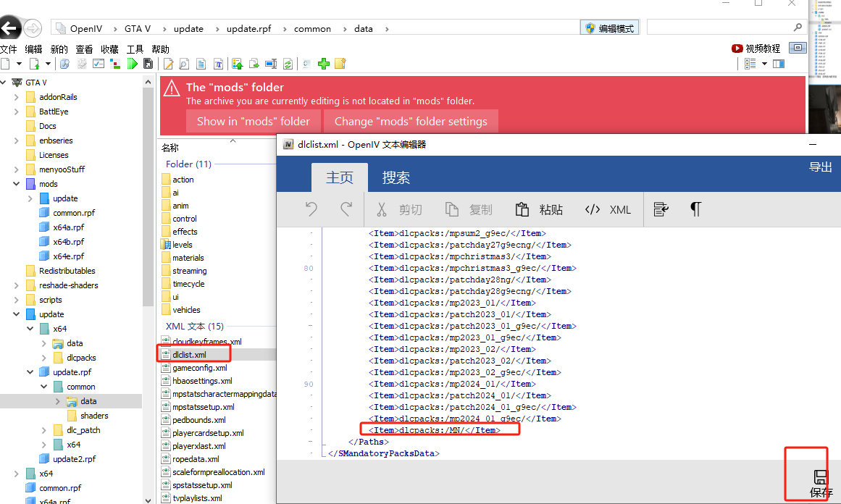Click the XML format button

(x=608, y=210)
